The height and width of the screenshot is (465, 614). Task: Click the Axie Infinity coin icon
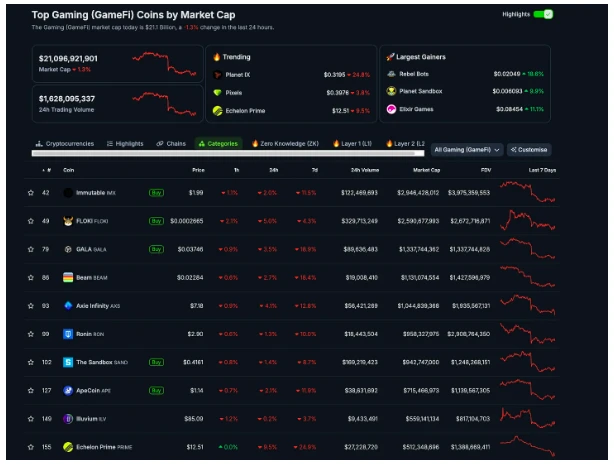click(x=68, y=305)
